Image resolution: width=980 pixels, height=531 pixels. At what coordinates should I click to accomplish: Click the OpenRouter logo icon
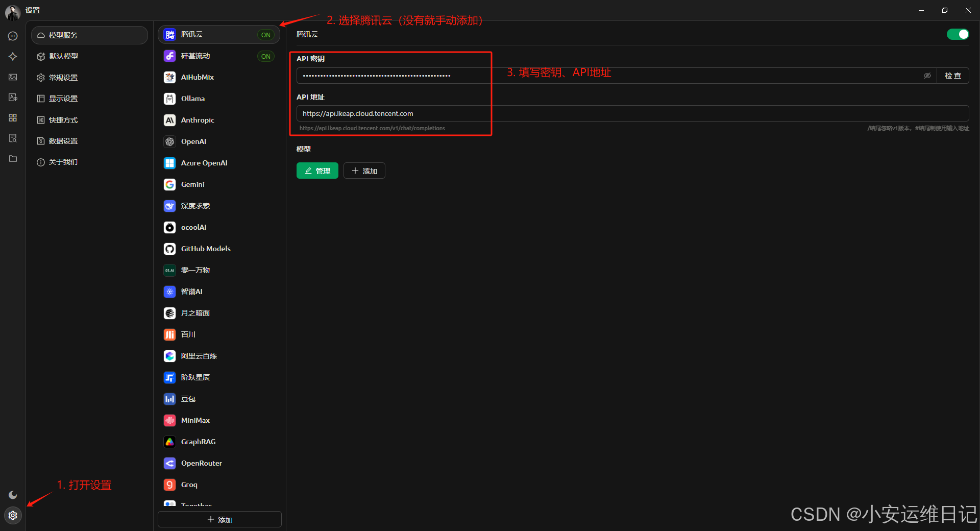(170, 464)
